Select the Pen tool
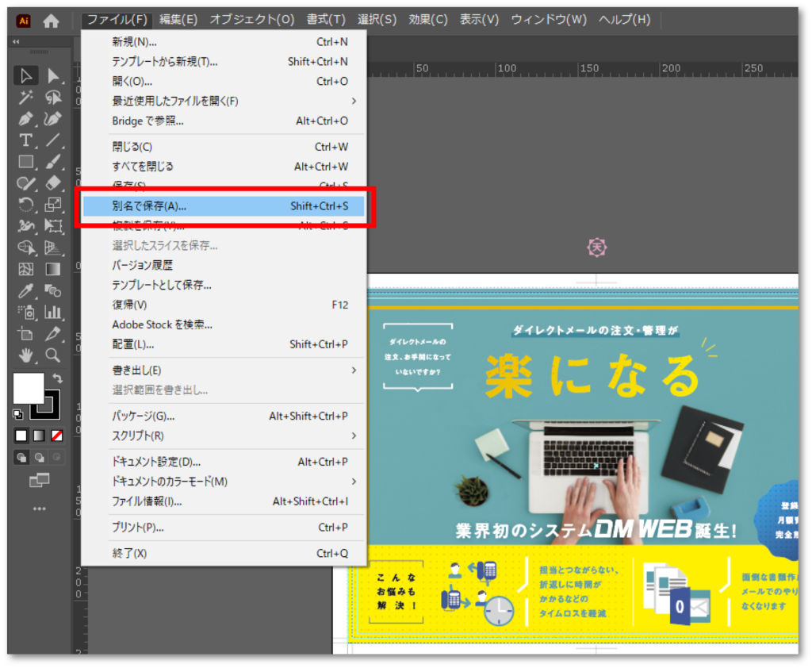Image resolution: width=812 pixels, height=668 pixels. (25, 119)
